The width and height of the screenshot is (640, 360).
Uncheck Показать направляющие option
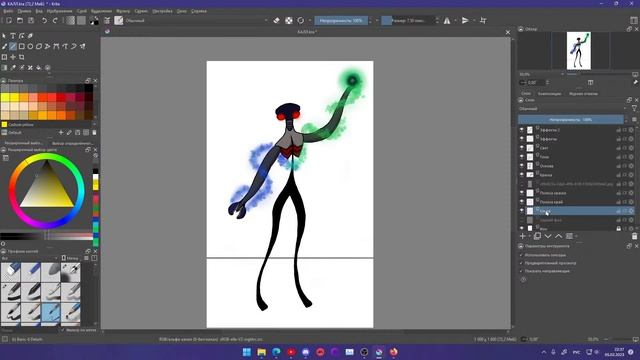click(x=521, y=271)
